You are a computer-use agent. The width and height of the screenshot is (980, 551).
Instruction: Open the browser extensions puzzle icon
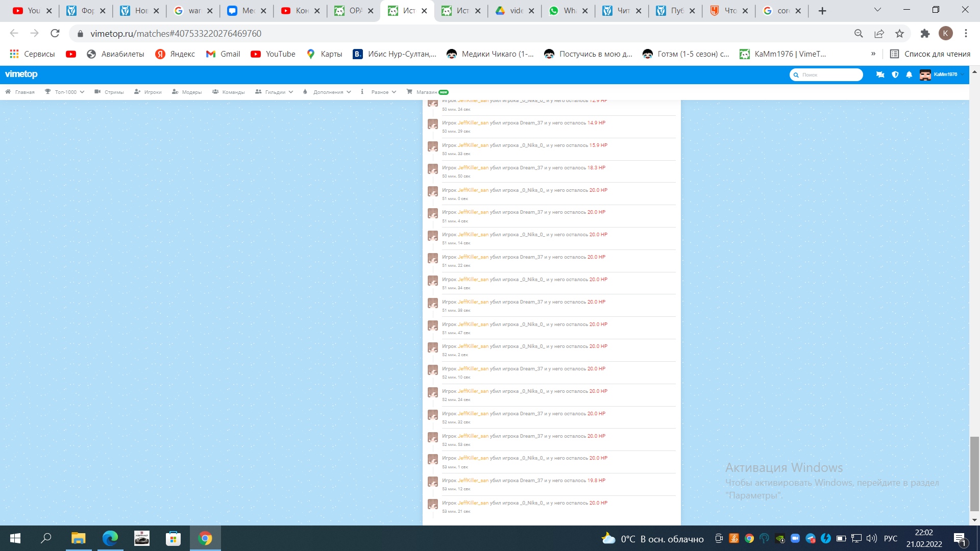pyautogui.click(x=925, y=34)
